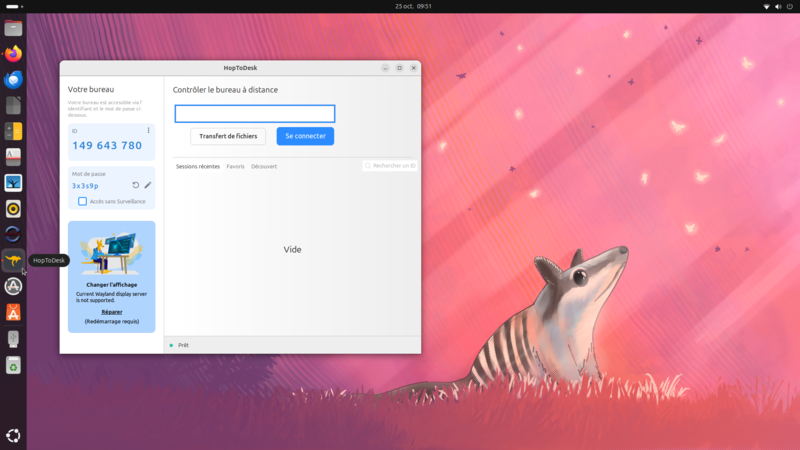
Task: Switch to Découvert tab
Action: point(264,166)
